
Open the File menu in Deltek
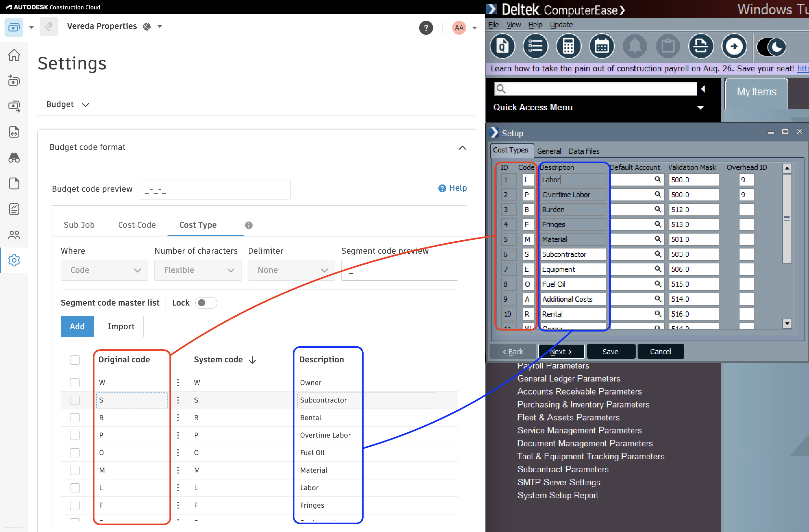(493, 24)
